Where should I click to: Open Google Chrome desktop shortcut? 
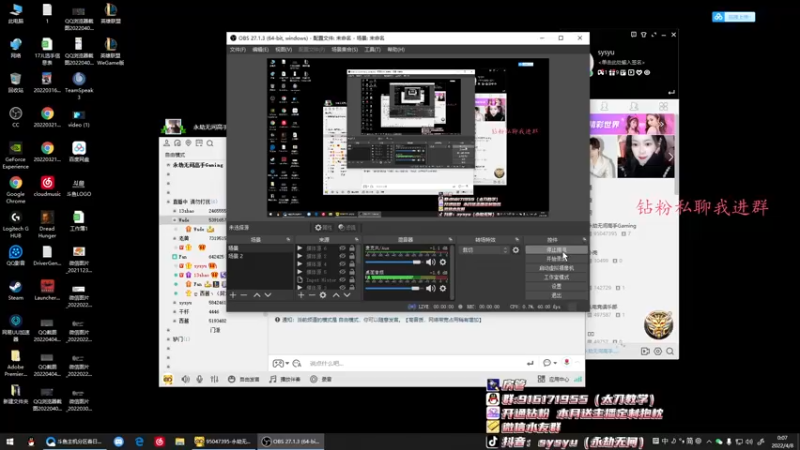[15, 188]
